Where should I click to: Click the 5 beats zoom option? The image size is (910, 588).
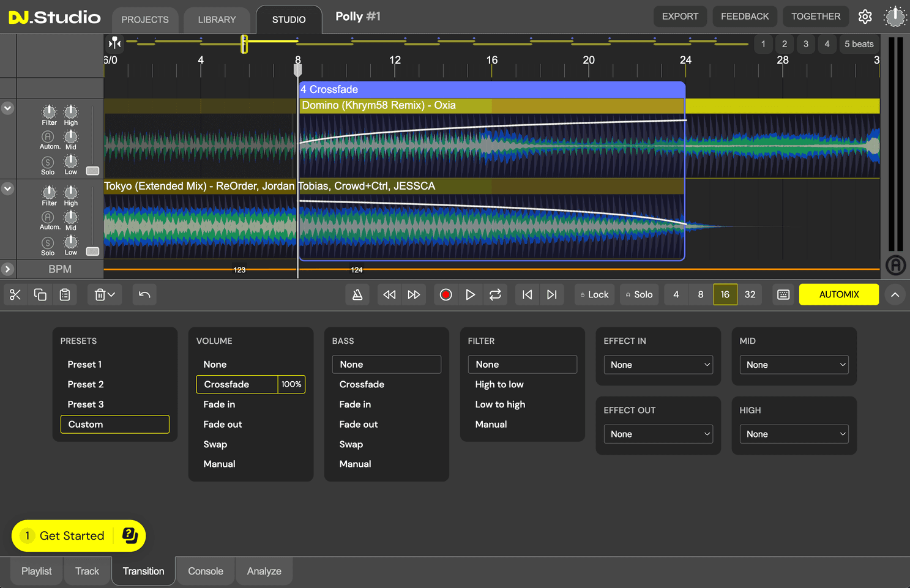tap(859, 44)
